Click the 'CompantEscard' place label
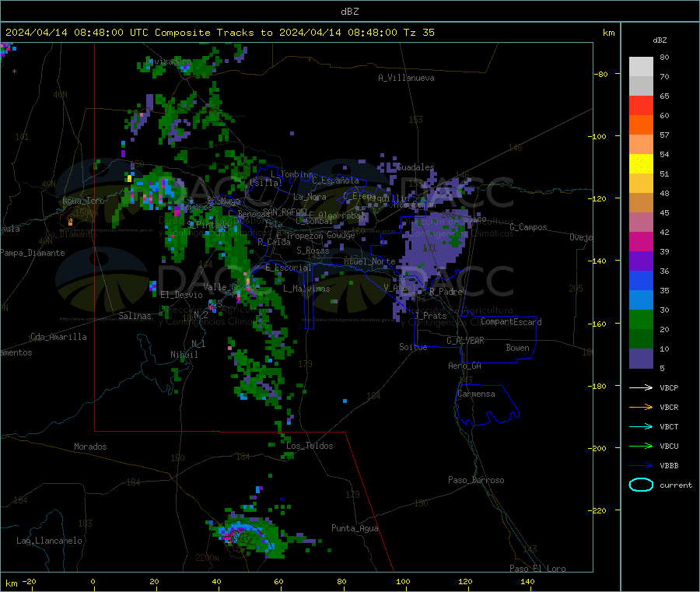 coord(511,321)
